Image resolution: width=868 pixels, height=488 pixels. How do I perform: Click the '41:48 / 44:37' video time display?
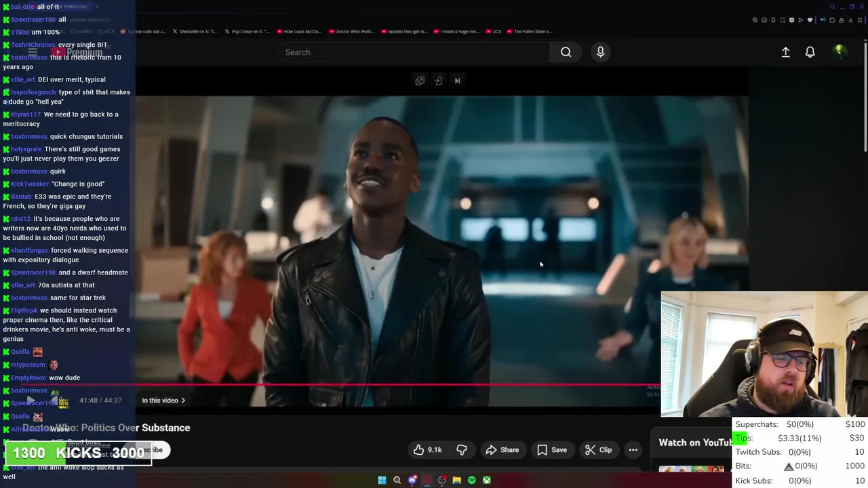(x=100, y=401)
